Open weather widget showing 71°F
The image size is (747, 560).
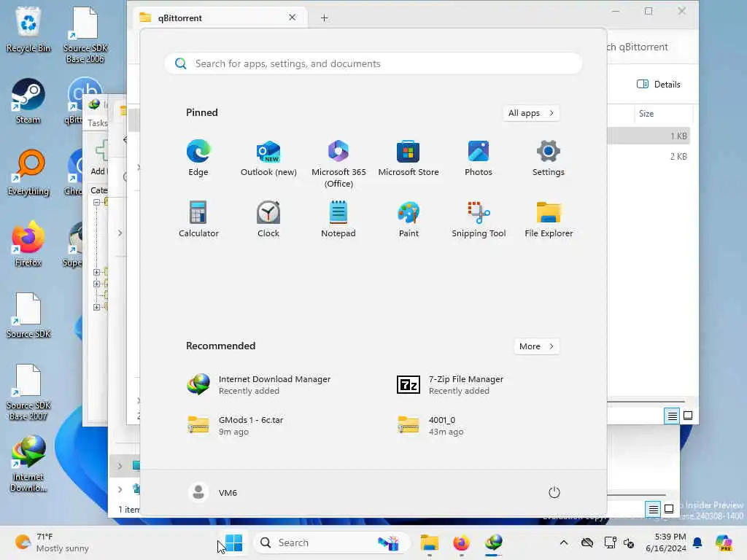(x=52, y=542)
